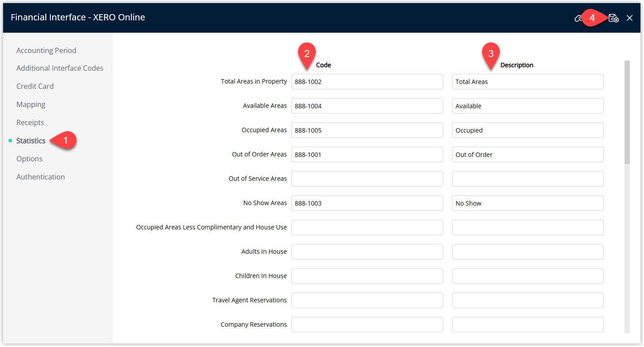
Task: Click Company Reservations description field
Action: pyautogui.click(x=528, y=324)
